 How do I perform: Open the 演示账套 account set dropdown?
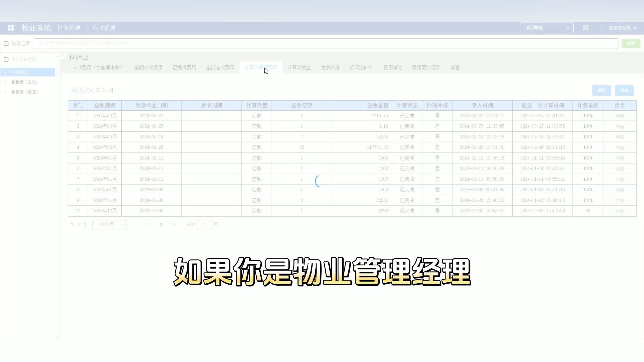(x=546, y=28)
